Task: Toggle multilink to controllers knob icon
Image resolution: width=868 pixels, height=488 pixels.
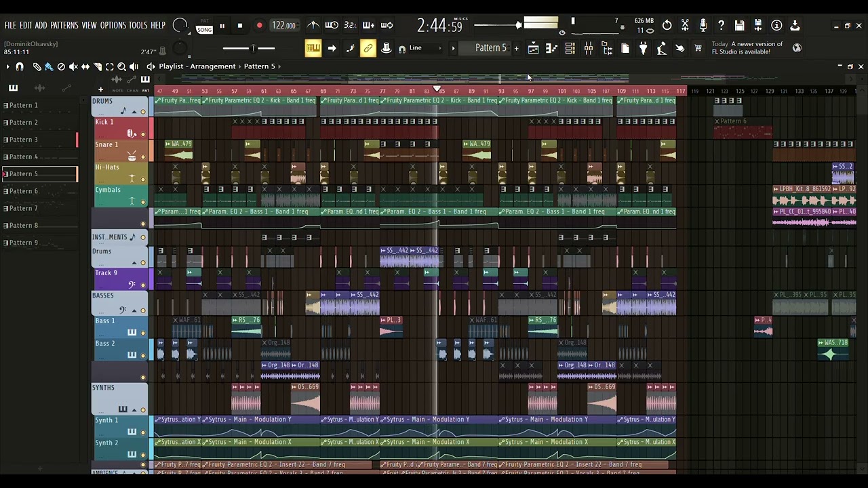Action: click(x=387, y=48)
